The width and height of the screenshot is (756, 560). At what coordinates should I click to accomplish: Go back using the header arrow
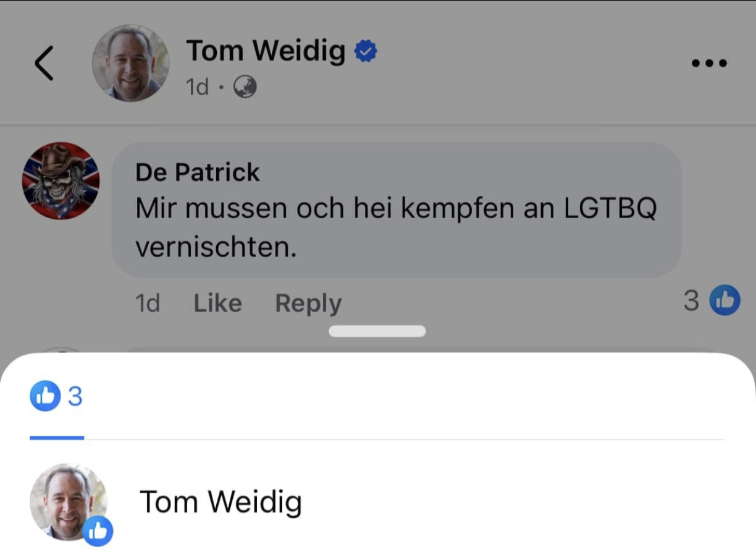[x=44, y=63]
